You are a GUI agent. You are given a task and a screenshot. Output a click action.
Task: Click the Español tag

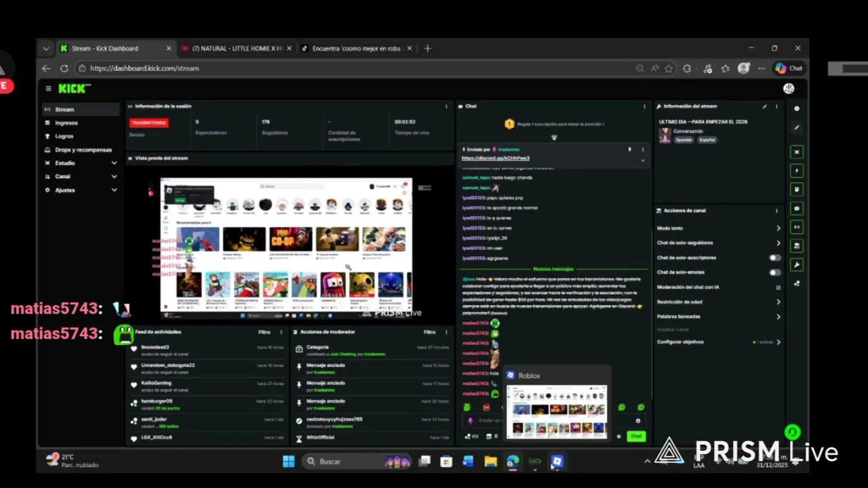tap(707, 140)
